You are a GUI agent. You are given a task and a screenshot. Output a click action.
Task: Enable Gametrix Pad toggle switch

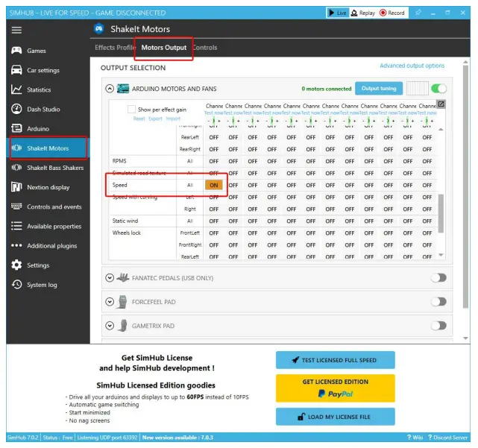(x=438, y=326)
